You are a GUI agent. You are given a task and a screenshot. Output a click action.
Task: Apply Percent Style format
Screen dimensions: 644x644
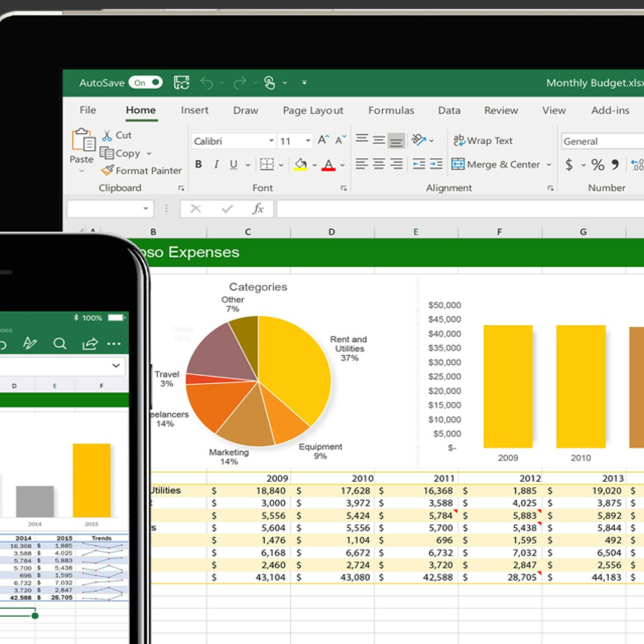coord(598,164)
